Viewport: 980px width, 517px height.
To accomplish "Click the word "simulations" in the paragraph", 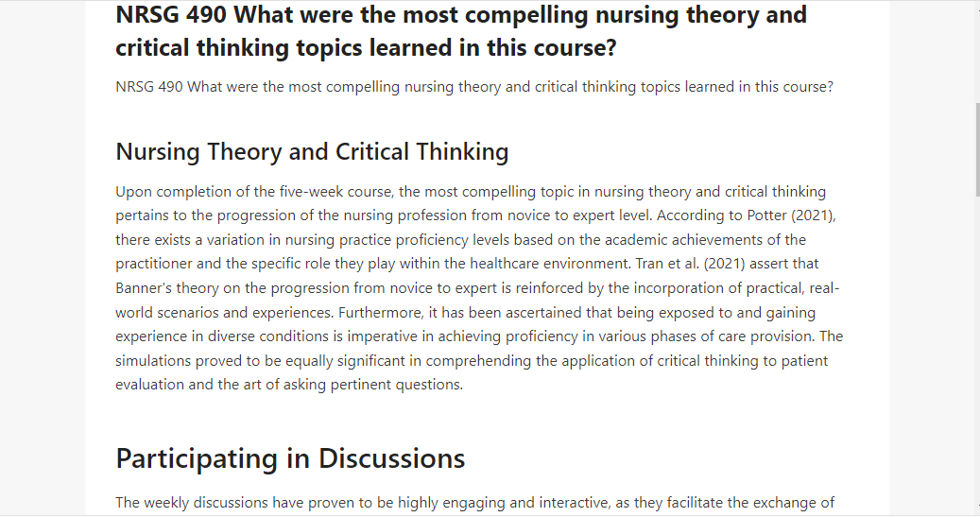I will tap(153, 361).
